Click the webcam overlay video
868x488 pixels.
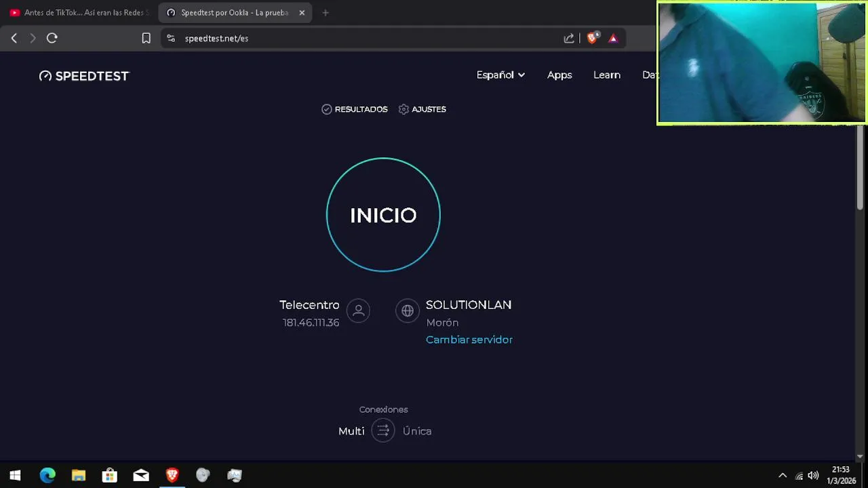[x=762, y=63]
